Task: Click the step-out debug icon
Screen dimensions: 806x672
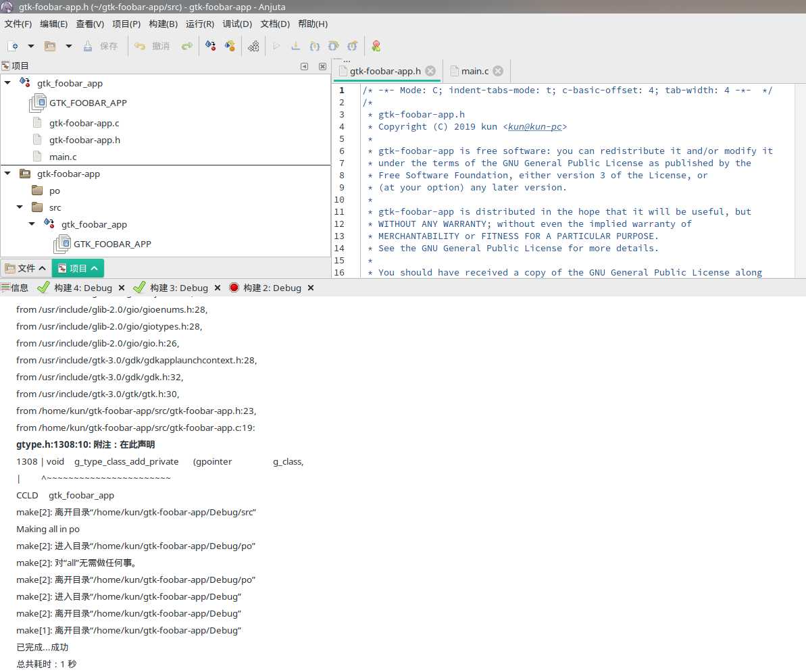Action: [x=352, y=46]
